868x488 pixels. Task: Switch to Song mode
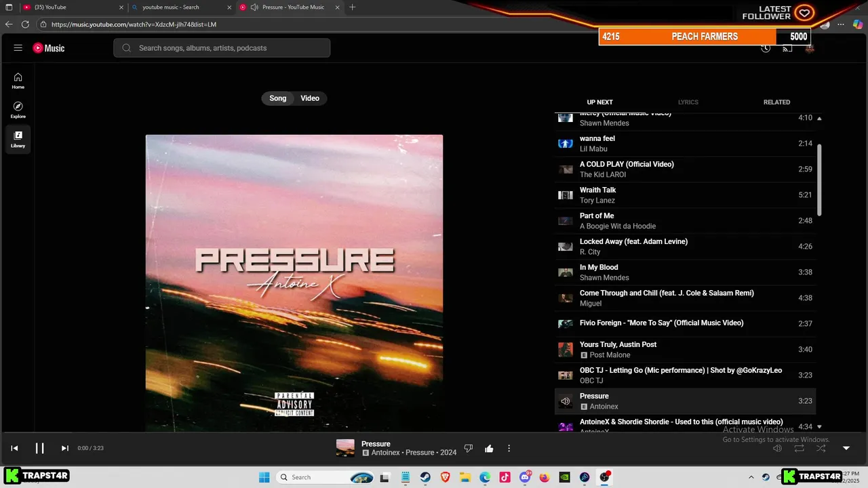tap(278, 98)
